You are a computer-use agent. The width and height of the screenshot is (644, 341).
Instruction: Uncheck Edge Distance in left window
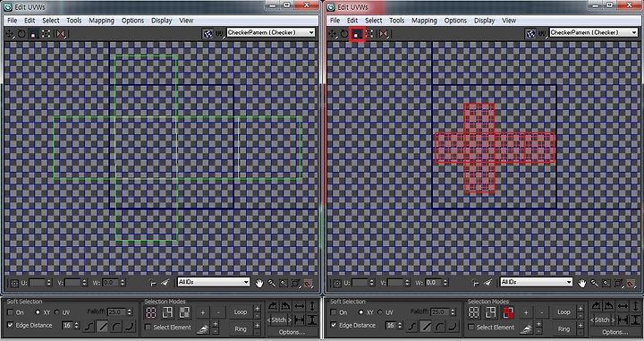click(x=11, y=325)
